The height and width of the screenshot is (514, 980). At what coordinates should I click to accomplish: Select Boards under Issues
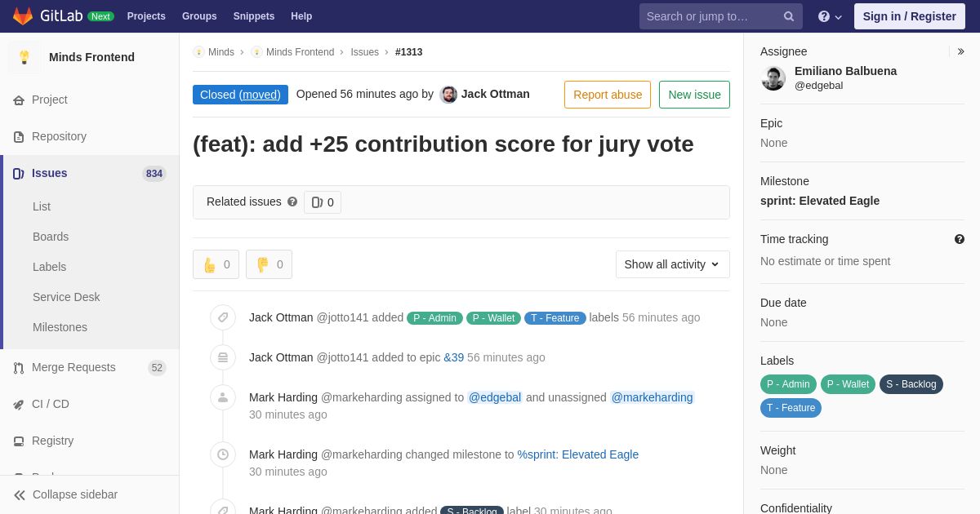pyautogui.click(x=51, y=237)
